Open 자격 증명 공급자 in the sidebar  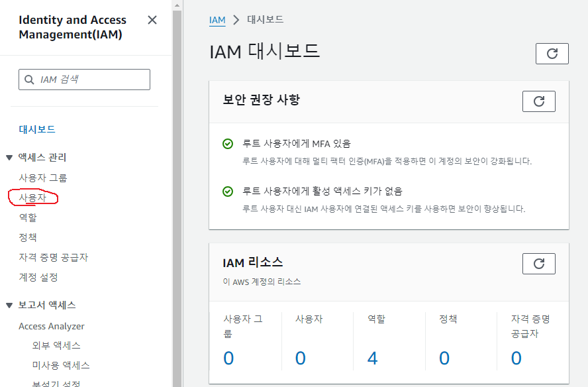pos(53,257)
